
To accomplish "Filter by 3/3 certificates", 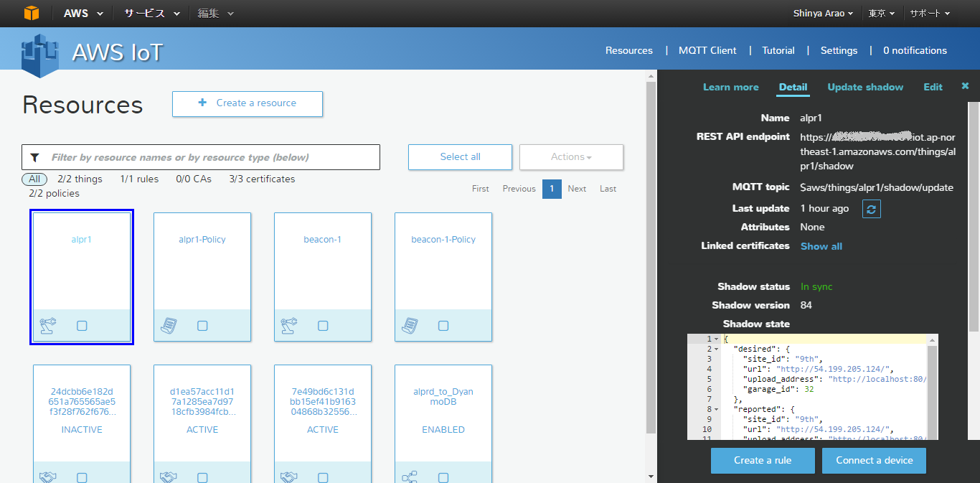I will point(262,179).
